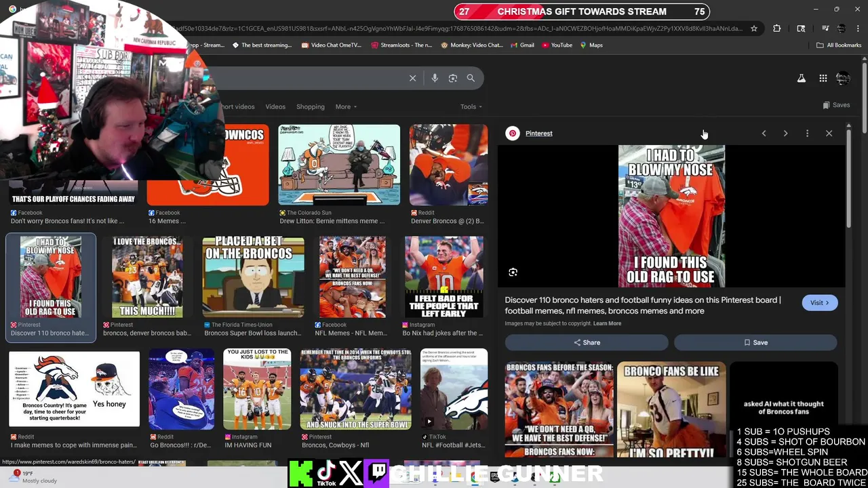Image resolution: width=868 pixels, height=488 pixels.
Task: Open the Chrome three-dot menu
Action: pos(857,28)
